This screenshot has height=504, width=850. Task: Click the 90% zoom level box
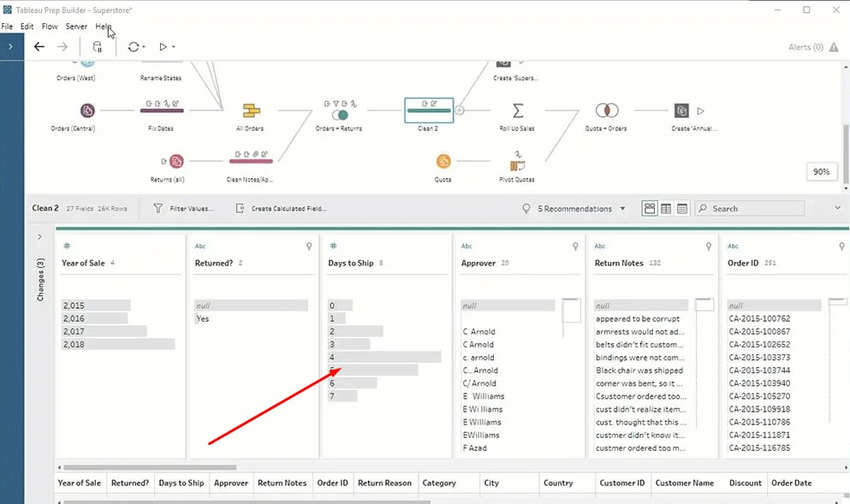[x=821, y=172]
